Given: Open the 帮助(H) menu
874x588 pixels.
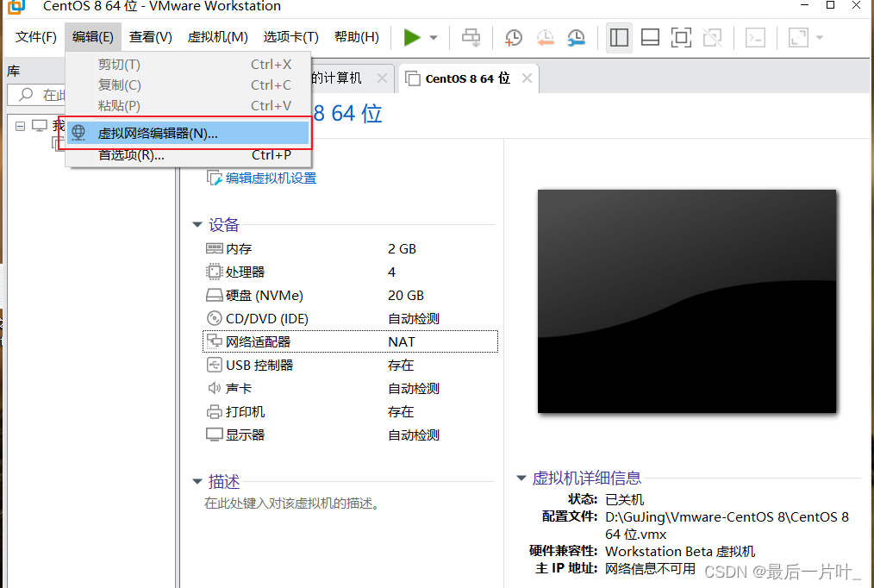Looking at the screenshot, I should [x=357, y=37].
